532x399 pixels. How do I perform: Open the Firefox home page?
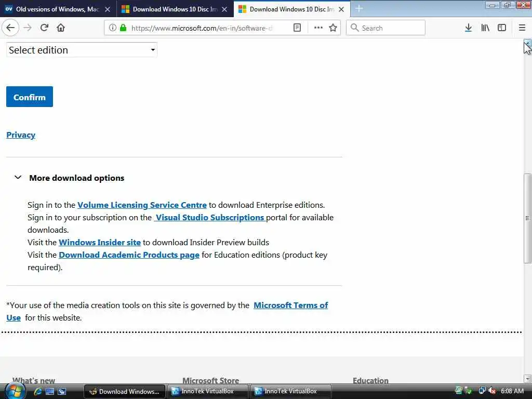[61, 28]
